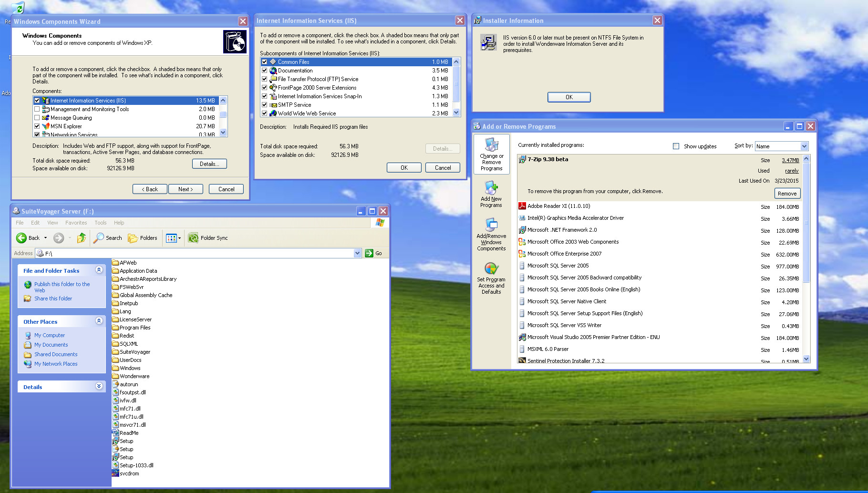
Task: Click OK in the IIS dialog
Action: (x=404, y=168)
